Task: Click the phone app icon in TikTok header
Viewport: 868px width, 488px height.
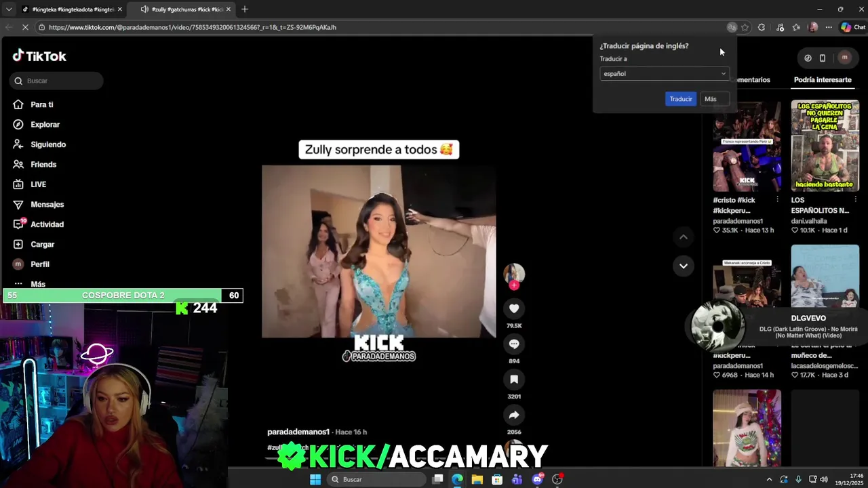Action: pos(823,58)
